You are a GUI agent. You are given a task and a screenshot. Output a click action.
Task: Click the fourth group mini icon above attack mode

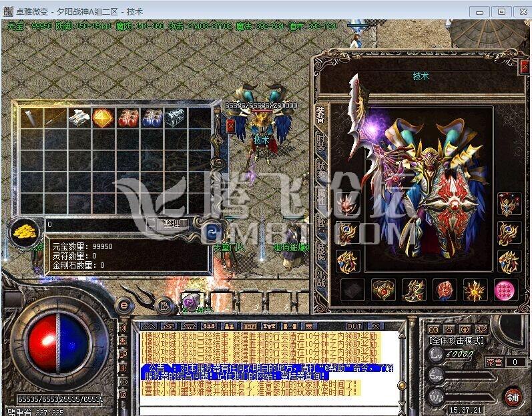tap(481, 329)
